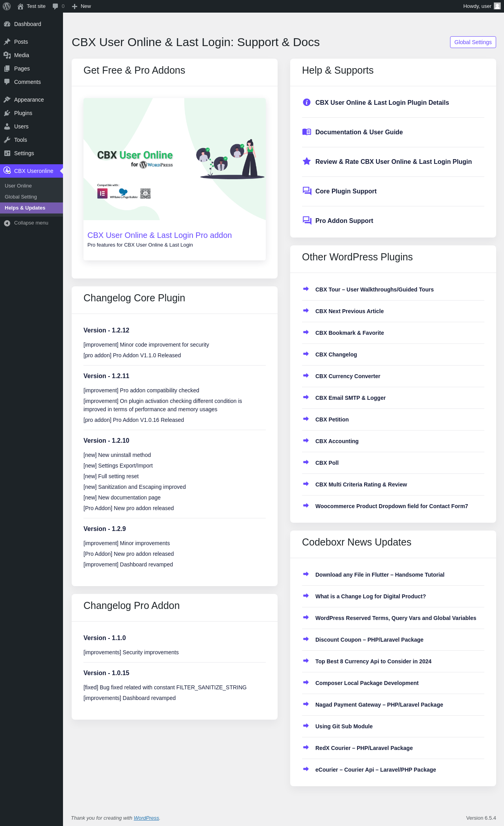Click the Plugins plug icon
This screenshot has width=504, height=826.
(x=7, y=113)
